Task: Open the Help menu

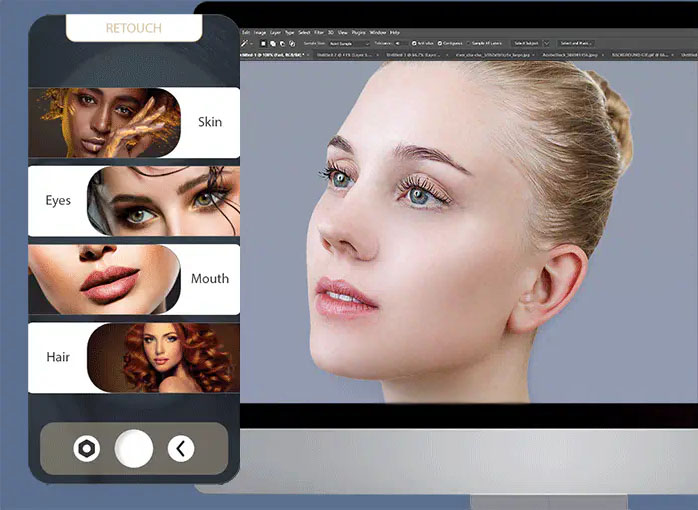Action: click(x=395, y=32)
